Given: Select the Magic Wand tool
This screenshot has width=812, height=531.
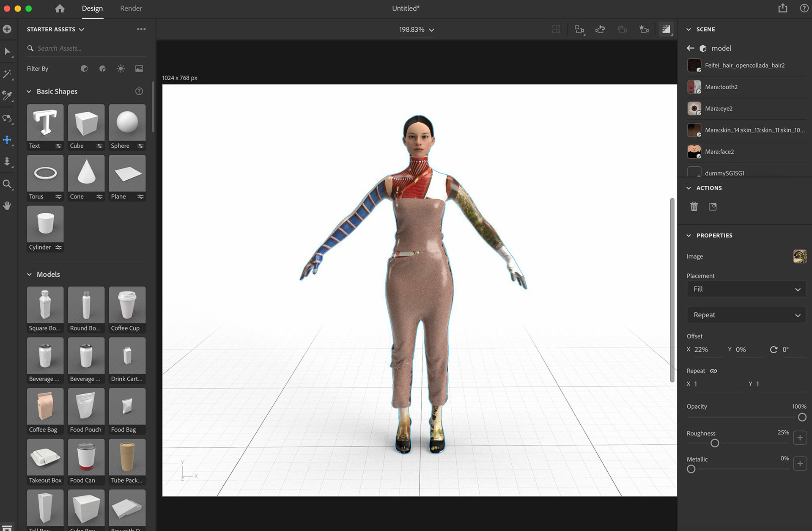Looking at the screenshot, I should click(7, 74).
